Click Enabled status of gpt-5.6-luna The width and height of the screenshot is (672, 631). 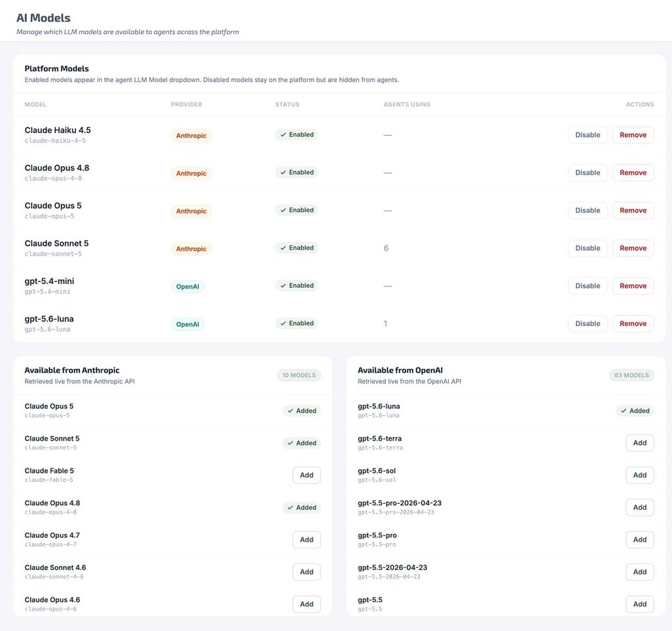[x=297, y=323]
